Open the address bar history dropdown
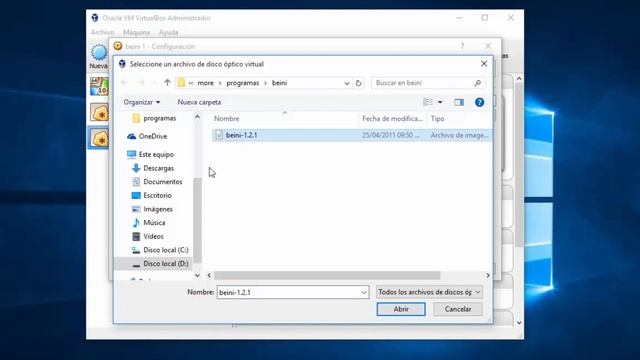 pyautogui.click(x=347, y=83)
